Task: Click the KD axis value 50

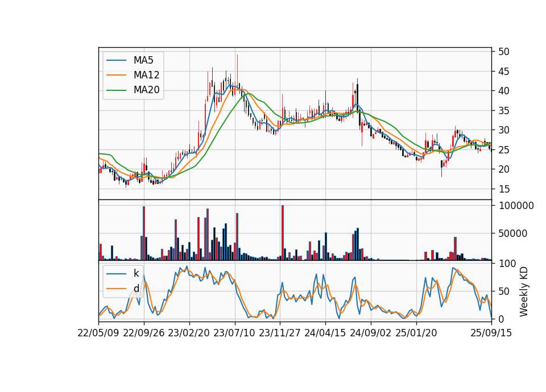Action: pyautogui.click(x=504, y=291)
